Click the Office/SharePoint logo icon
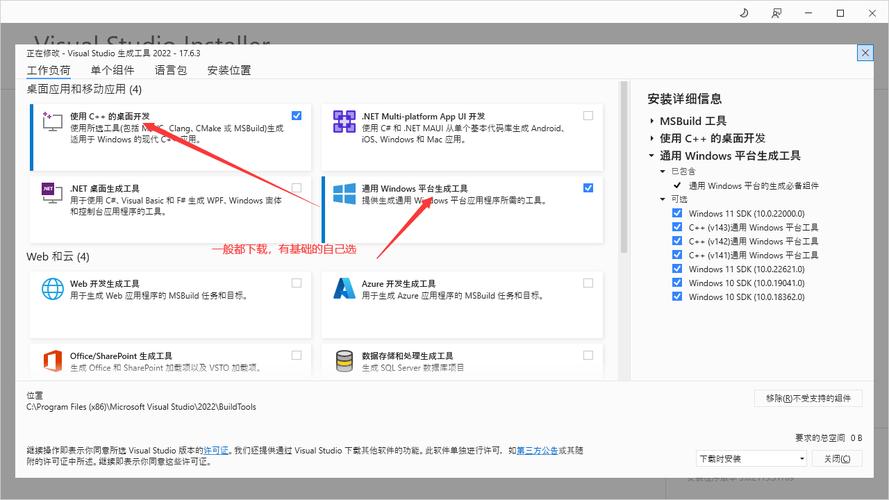Viewport: 889px width, 500px height. tap(53, 361)
